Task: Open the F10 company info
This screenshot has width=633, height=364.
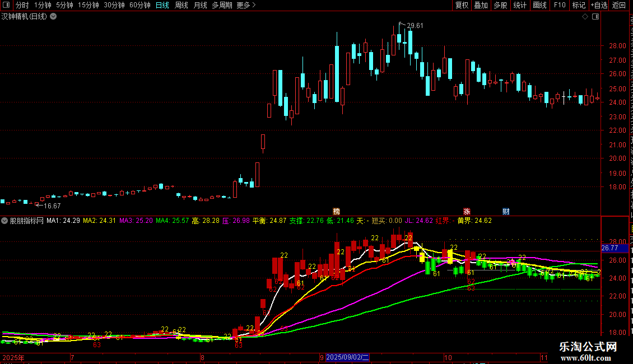Action: tap(560, 5)
